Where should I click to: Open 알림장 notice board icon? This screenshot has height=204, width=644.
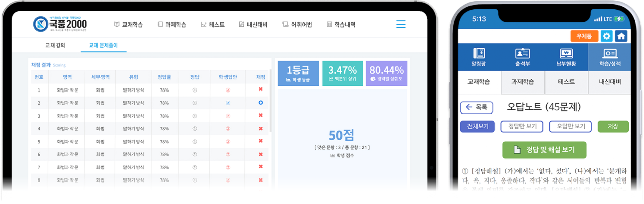pos(479,57)
